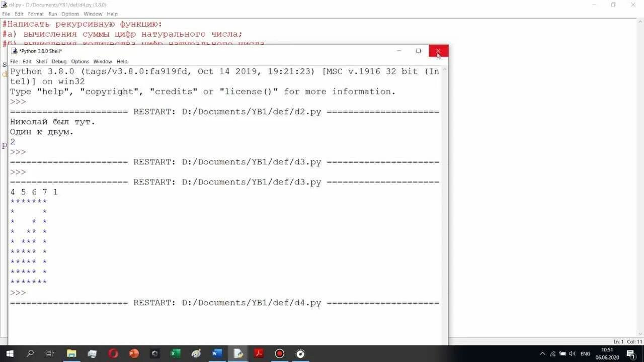The image size is (644, 362).
Task: Close the d4.py editor window
Action: [x=633, y=5]
